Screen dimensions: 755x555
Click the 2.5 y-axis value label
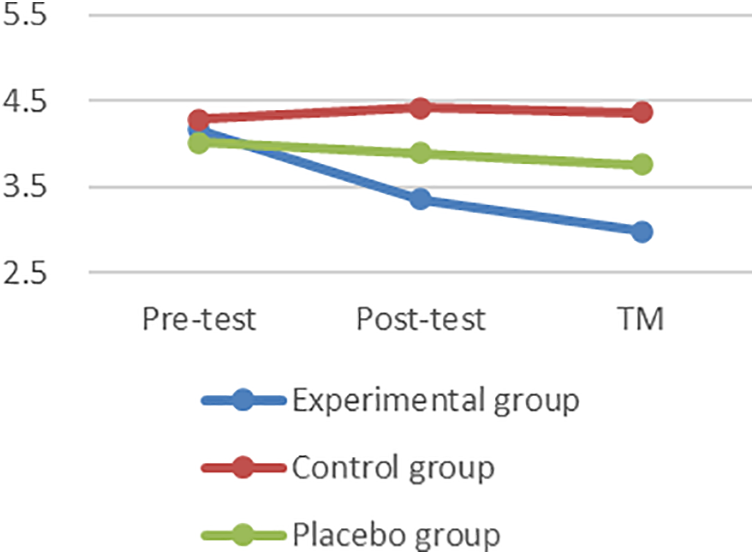[x=26, y=272]
